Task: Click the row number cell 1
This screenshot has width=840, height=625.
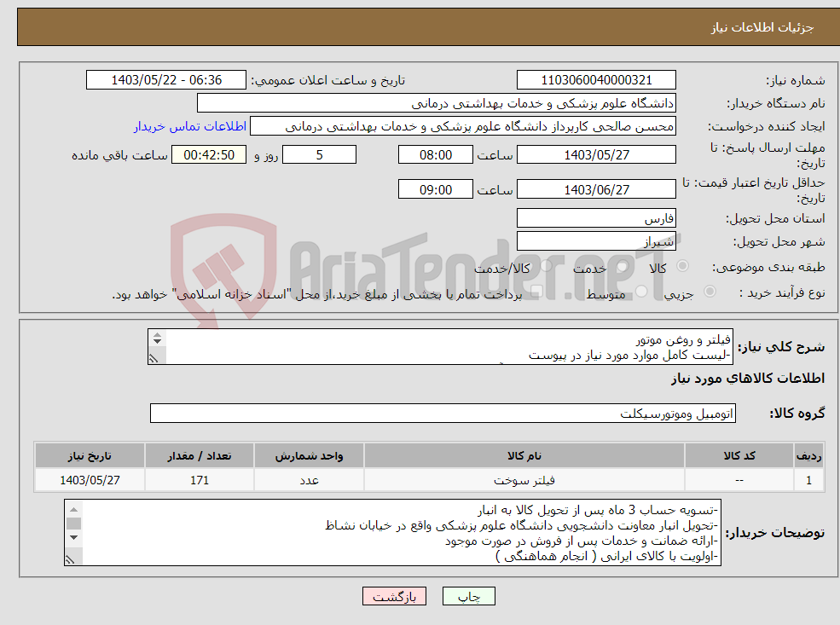Action: pos(809,480)
